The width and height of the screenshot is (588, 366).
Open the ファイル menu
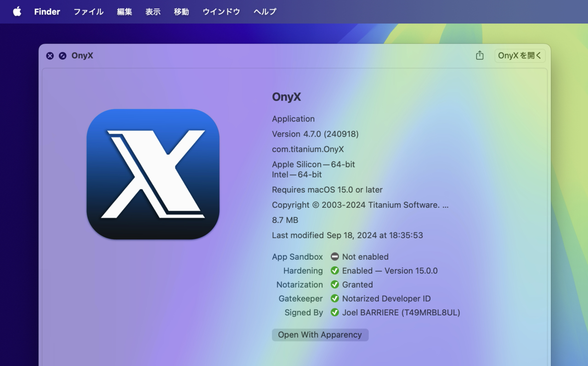[89, 11]
